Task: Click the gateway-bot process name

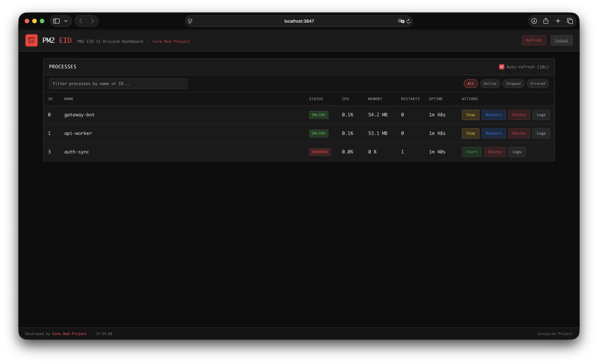Action: pyautogui.click(x=79, y=115)
